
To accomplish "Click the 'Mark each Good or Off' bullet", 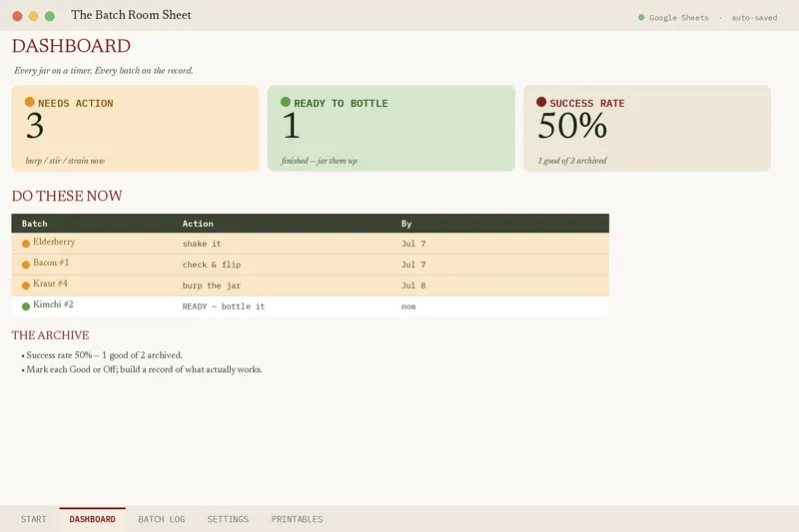I will coord(142,369).
